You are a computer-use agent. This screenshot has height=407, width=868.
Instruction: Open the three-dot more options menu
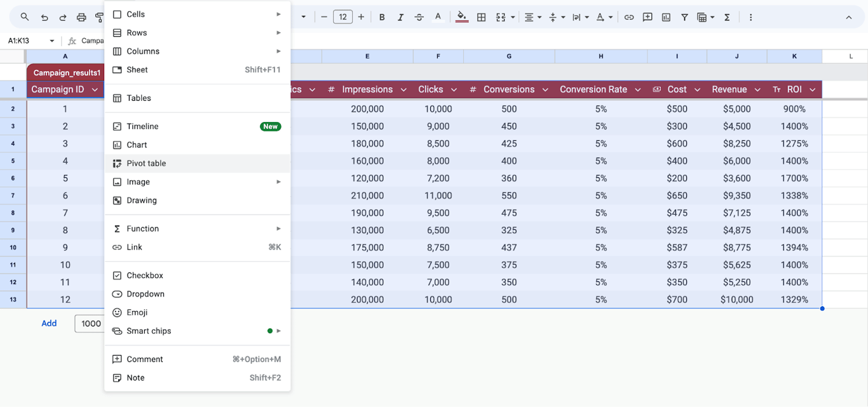[x=750, y=17]
